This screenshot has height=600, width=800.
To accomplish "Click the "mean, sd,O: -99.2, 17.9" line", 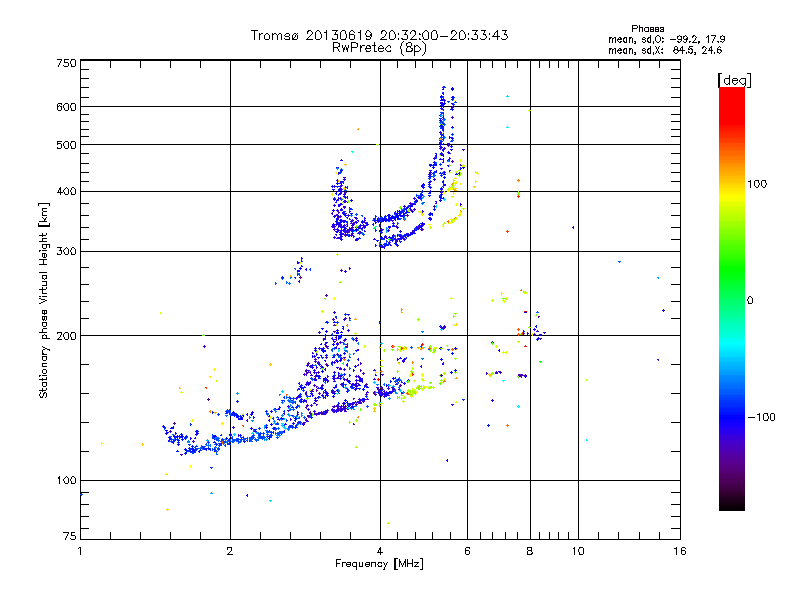I will tap(666, 39).
